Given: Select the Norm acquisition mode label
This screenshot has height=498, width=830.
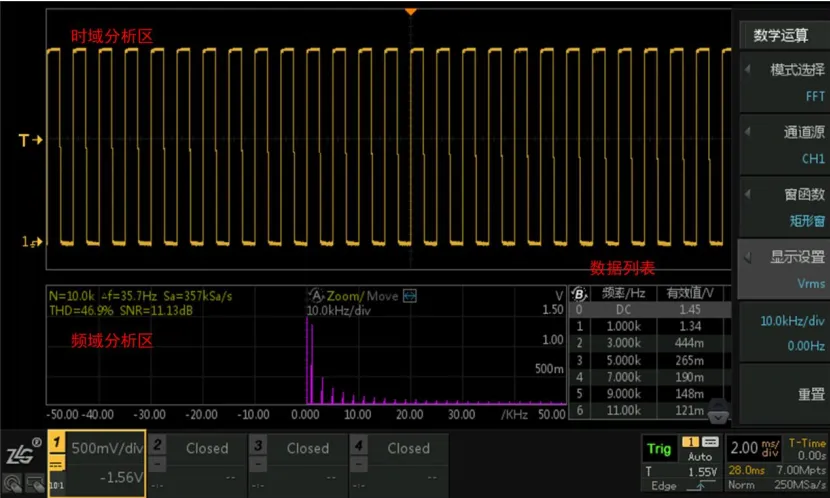Looking at the screenshot, I should [741, 485].
